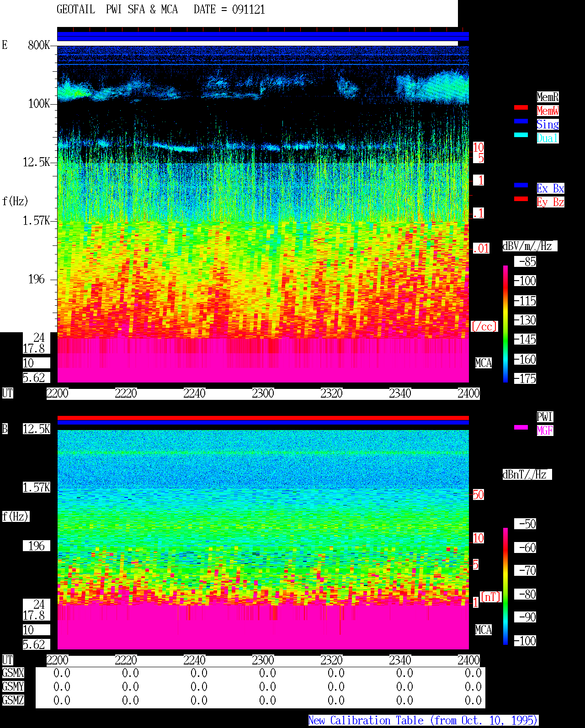Select the PWI legend label
This screenshot has height=728, width=585.
pos(545,417)
